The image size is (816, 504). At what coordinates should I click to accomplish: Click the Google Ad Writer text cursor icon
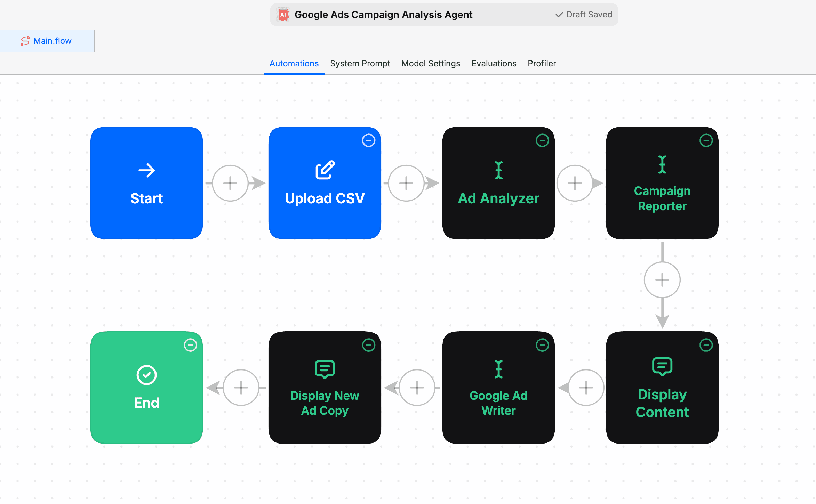coord(498,369)
